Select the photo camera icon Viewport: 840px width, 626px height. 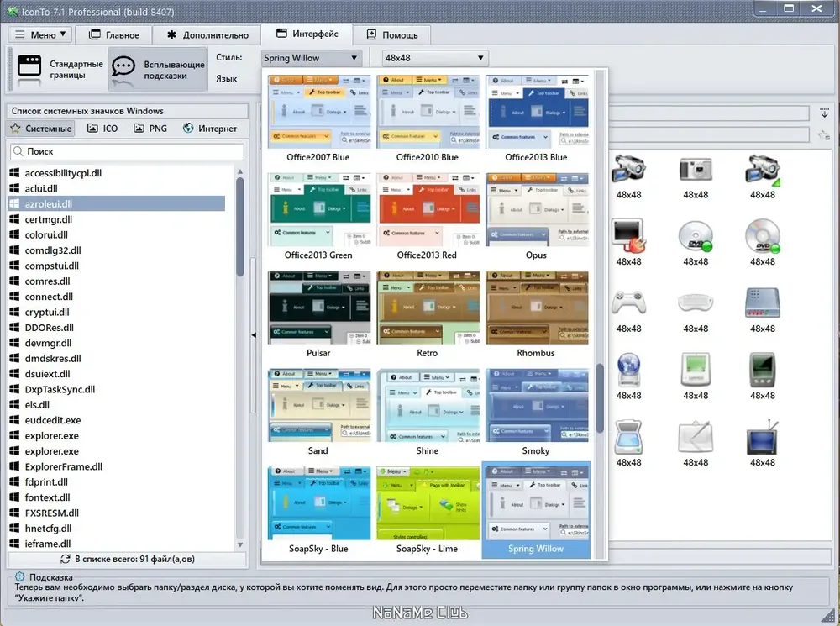(x=696, y=170)
